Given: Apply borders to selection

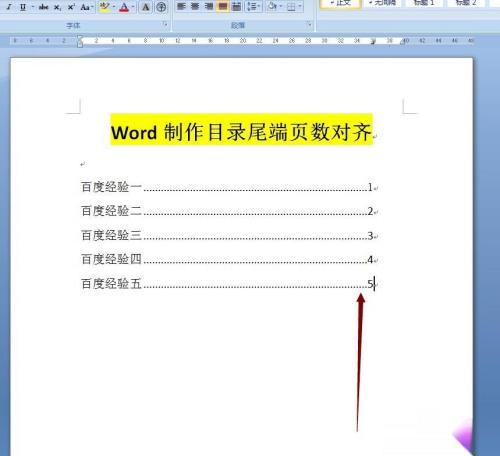Looking at the screenshot, I should 291,6.
